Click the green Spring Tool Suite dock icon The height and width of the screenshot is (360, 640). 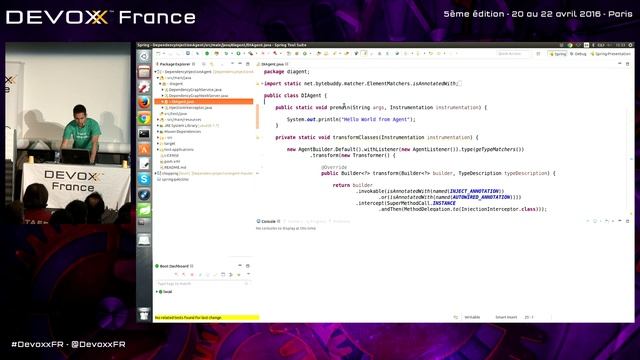coord(144,210)
